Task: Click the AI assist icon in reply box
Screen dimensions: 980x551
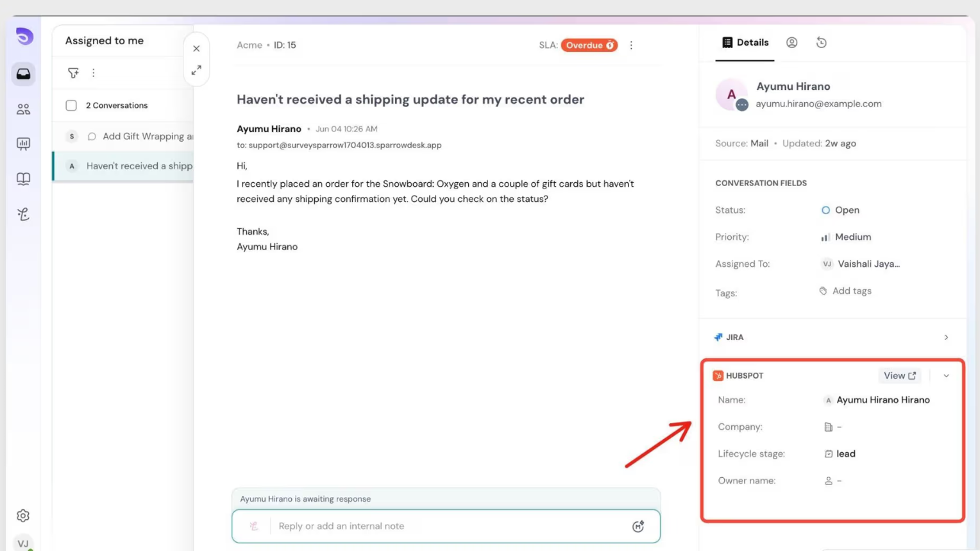Action: pos(638,526)
